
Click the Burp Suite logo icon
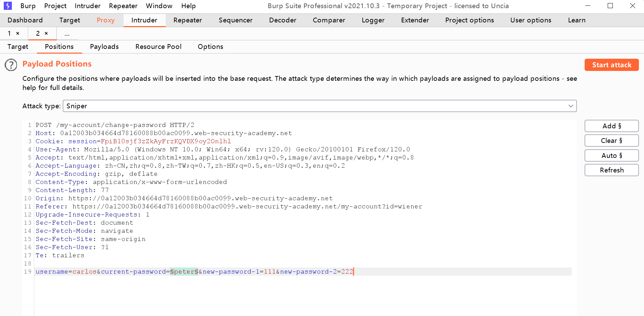tap(7, 6)
